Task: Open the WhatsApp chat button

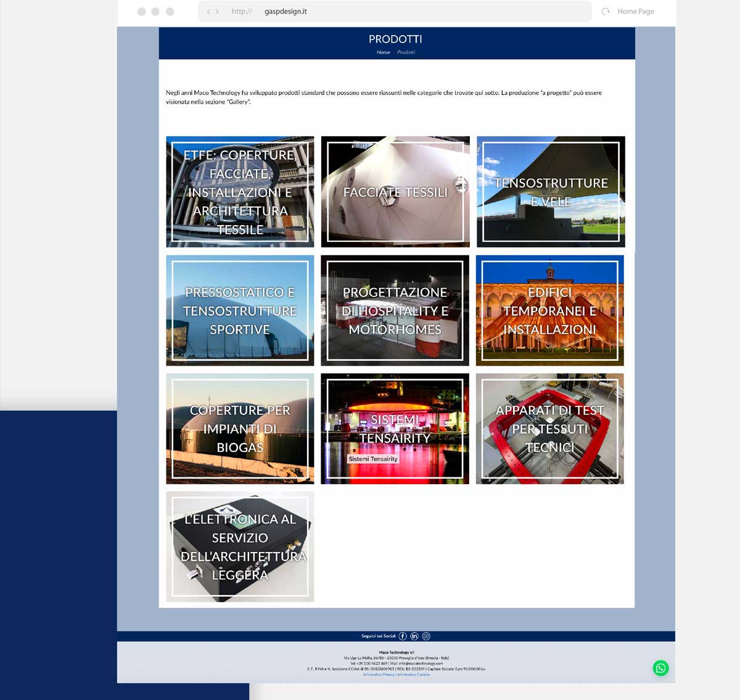Action: pos(660,668)
